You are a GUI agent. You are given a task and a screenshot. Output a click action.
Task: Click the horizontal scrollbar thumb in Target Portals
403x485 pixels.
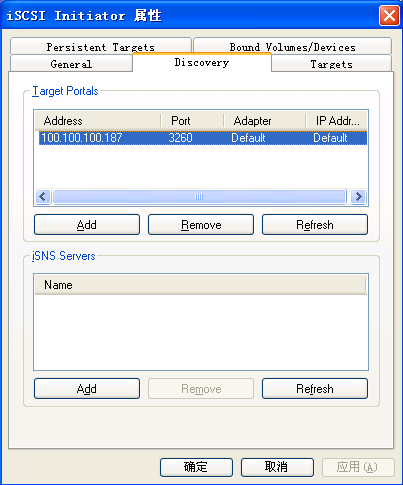pyautogui.click(x=199, y=196)
